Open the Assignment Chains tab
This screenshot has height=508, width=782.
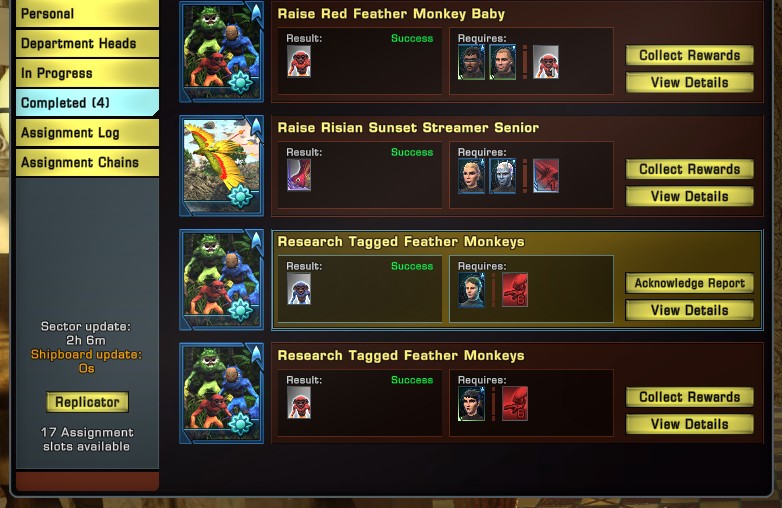click(x=87, y=163)
